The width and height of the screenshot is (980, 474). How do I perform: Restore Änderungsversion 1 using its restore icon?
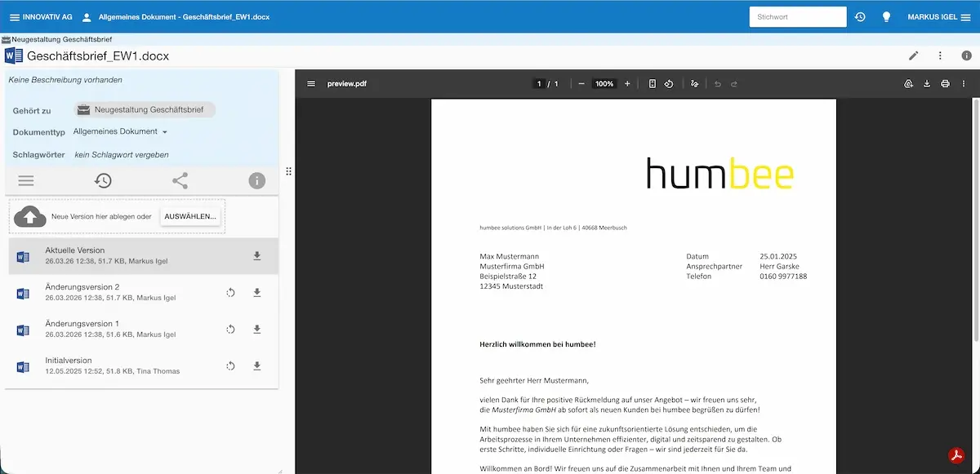click(229, 329)
